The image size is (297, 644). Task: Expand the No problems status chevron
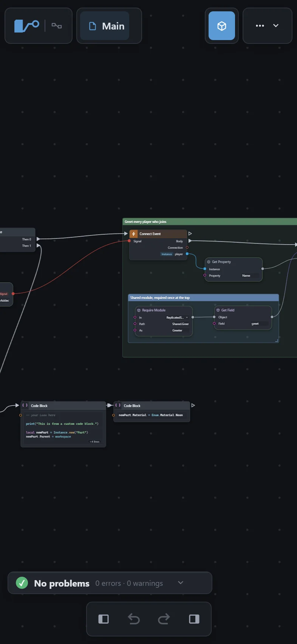coord(181,583)
